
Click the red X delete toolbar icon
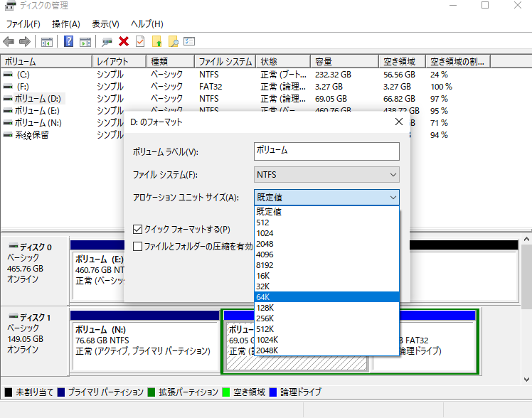pos(124,41)
